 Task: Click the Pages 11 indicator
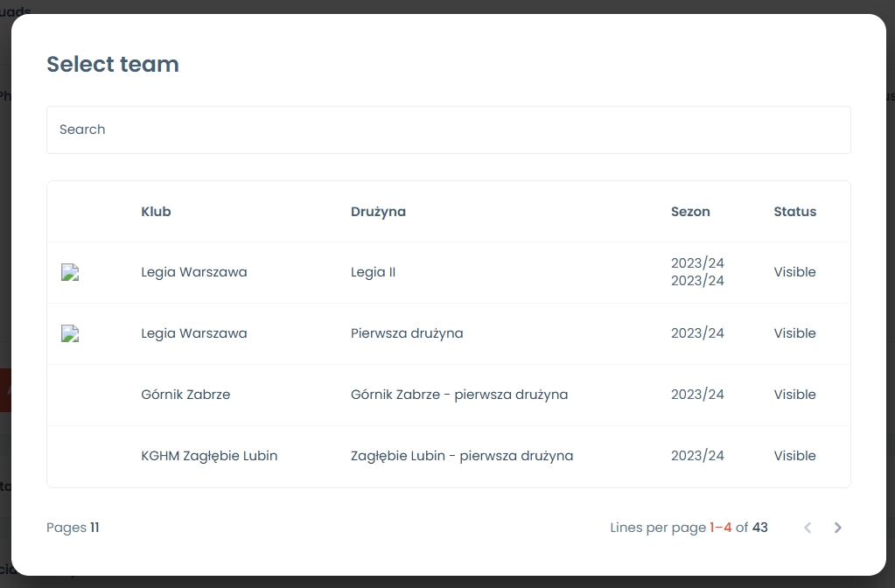point(73,528)
